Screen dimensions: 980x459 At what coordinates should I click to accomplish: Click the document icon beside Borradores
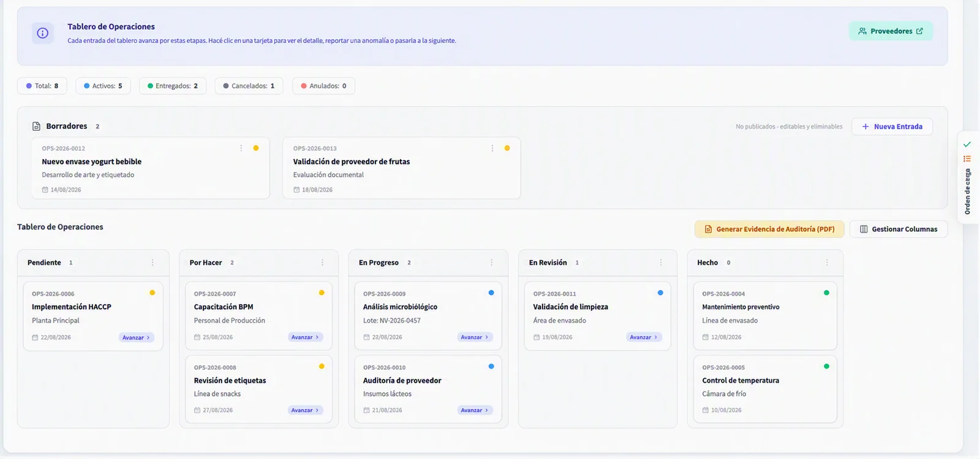click(x=36, y=126)
